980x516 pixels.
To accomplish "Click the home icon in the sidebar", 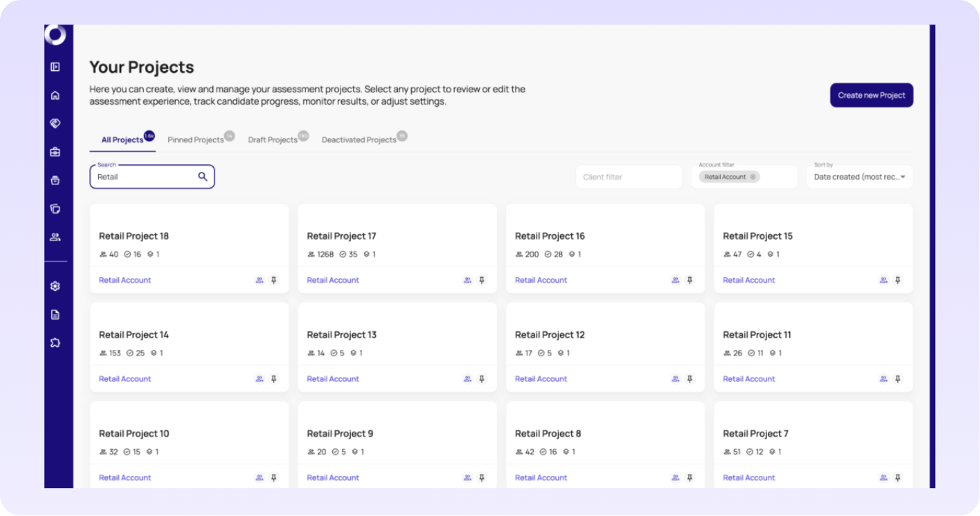I will (55, 95).
